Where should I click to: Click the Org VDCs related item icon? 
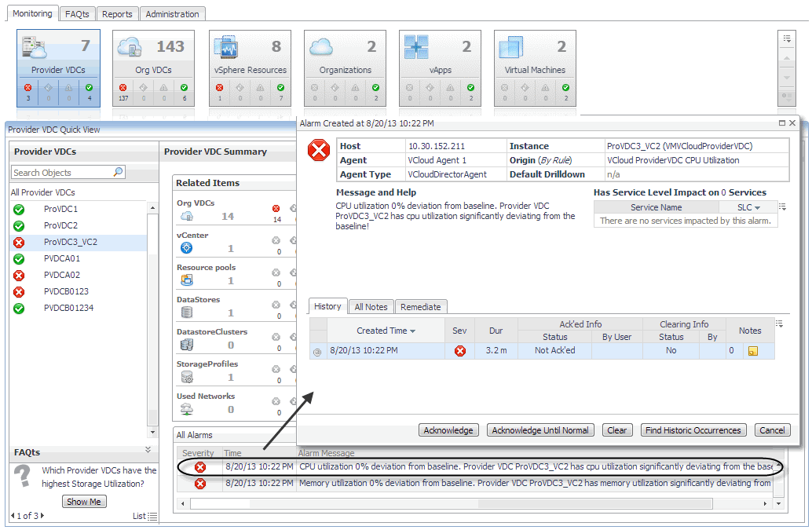coord(186,216)
